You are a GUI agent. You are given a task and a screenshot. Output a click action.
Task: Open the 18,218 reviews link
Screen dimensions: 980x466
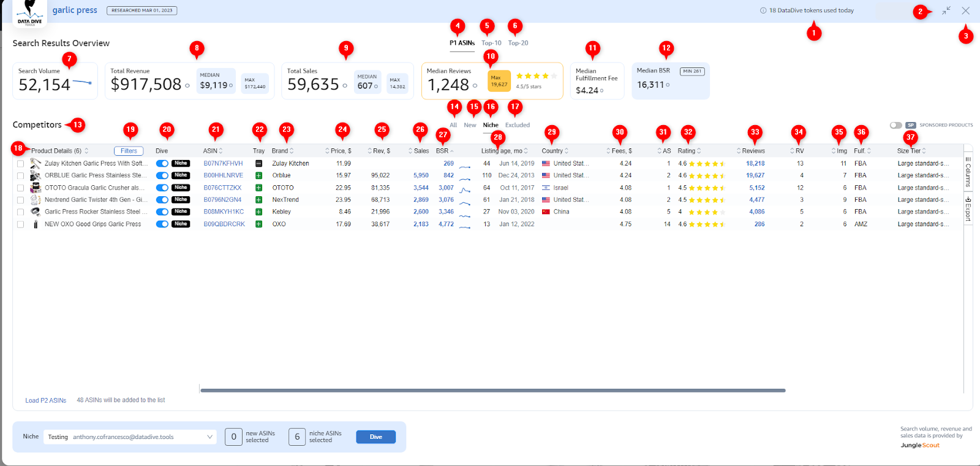coord(755,164)
